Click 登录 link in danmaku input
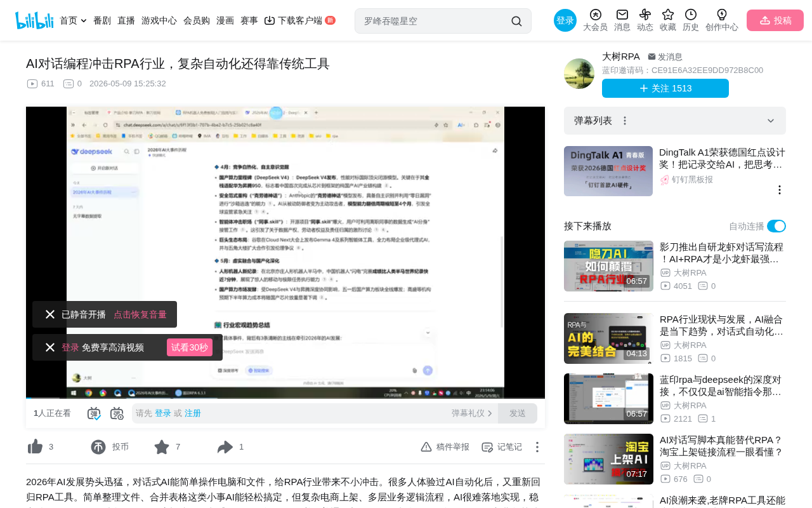Viewport: 812px width, 508px height. pyautogui.click(x=163, y=413)
